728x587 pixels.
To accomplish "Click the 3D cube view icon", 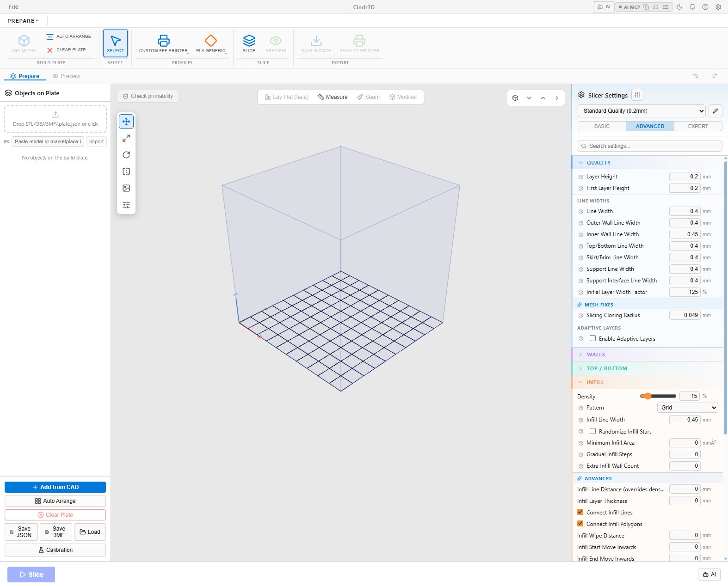I will (x=515, y=98).
